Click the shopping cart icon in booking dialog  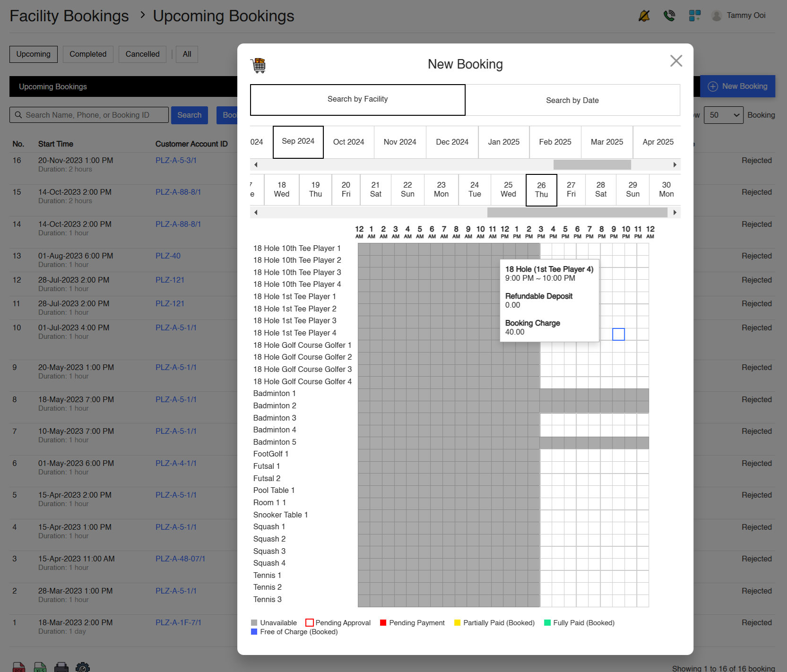(x=259, y=65)
